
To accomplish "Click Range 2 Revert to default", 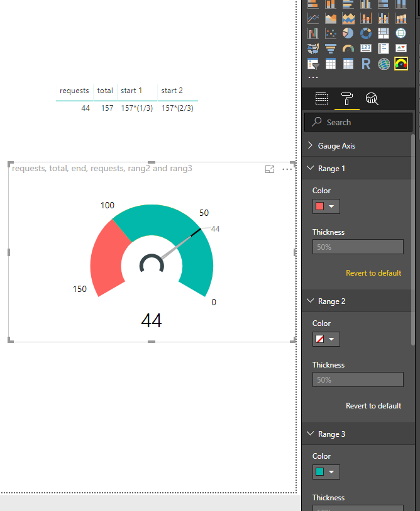I will click(x=373, y=406).
